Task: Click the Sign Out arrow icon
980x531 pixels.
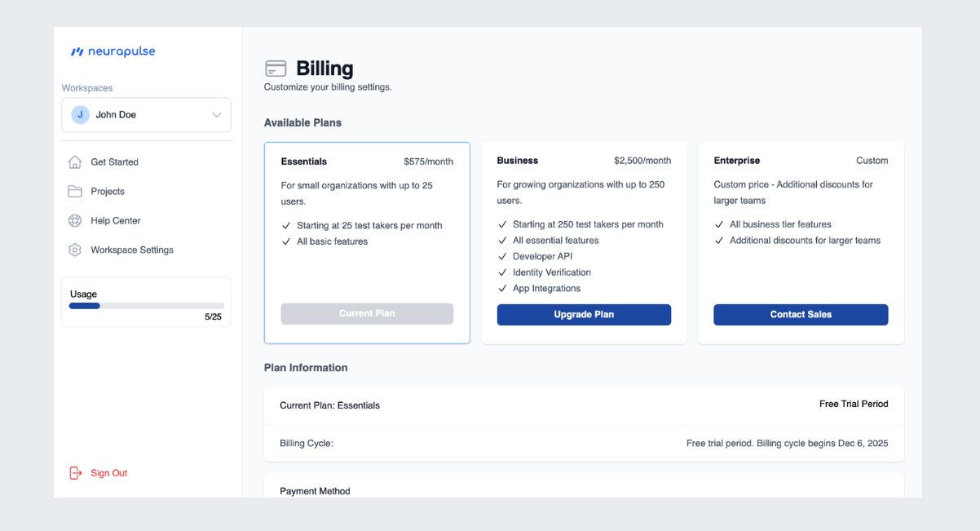Action: (76, 472)
